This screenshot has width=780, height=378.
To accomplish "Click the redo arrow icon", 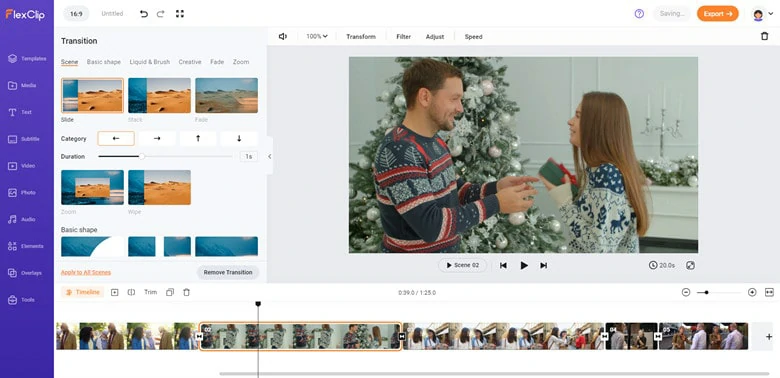I will tap(161, 14).
